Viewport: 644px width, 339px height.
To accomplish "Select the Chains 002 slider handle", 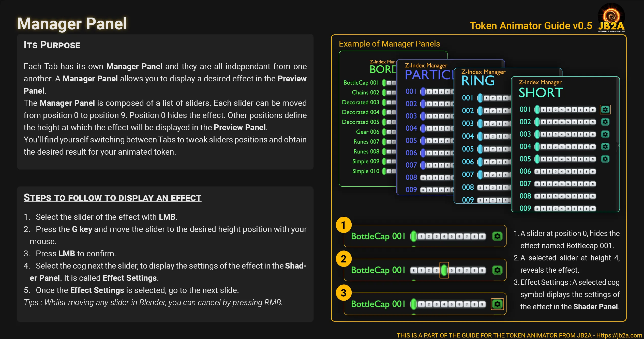I will coord(384,93).
